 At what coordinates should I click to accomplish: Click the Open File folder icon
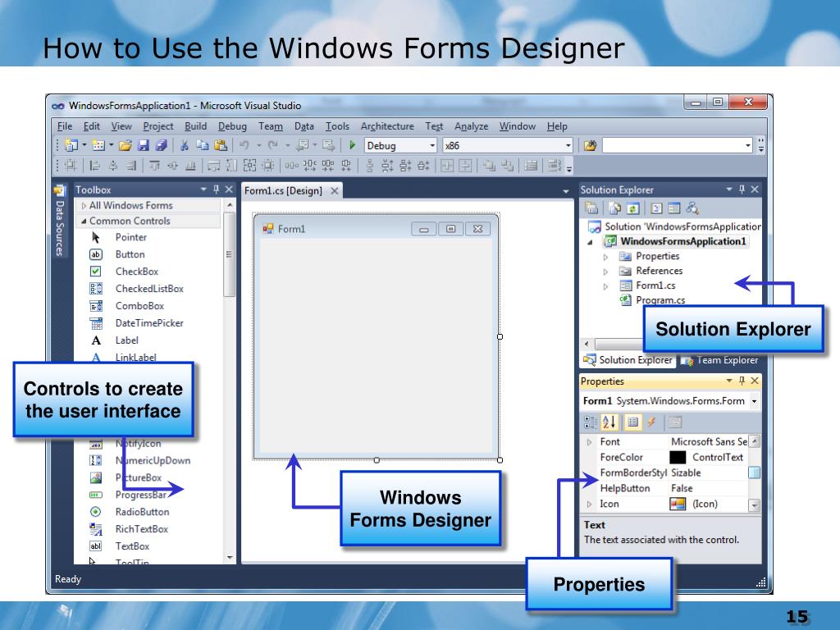[x=125, y=145]
